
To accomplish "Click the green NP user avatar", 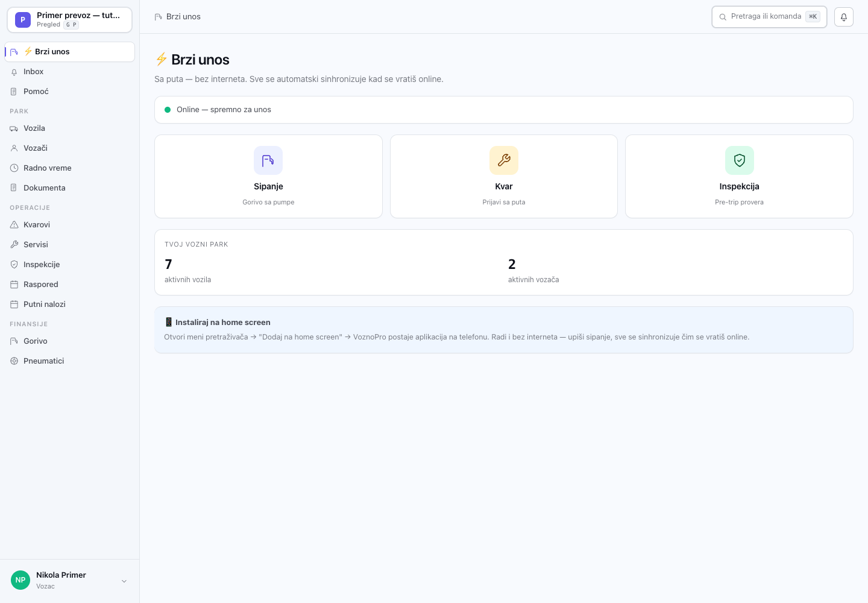I will coord(20,580).
